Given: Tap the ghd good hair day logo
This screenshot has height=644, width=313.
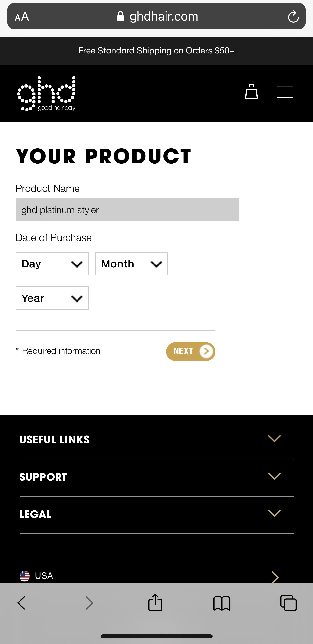Looking at the screenshot, I should (x=46, y=94).
